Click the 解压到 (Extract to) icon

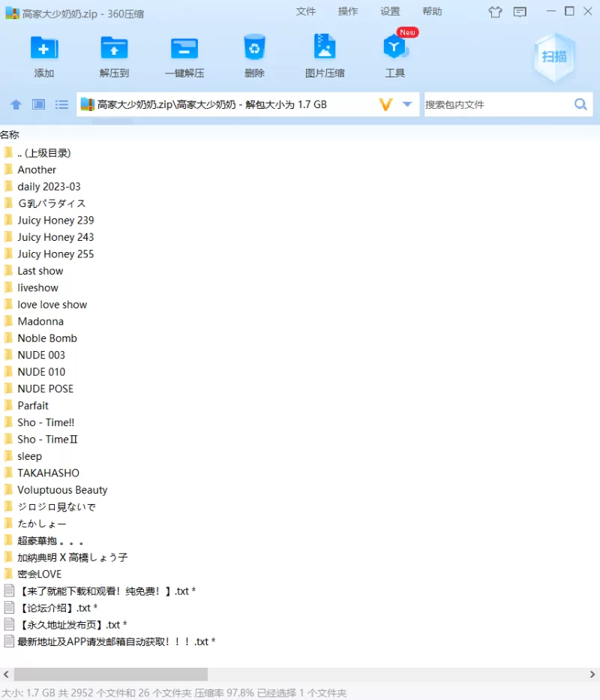pyautogui.click(x=114, y=48)
